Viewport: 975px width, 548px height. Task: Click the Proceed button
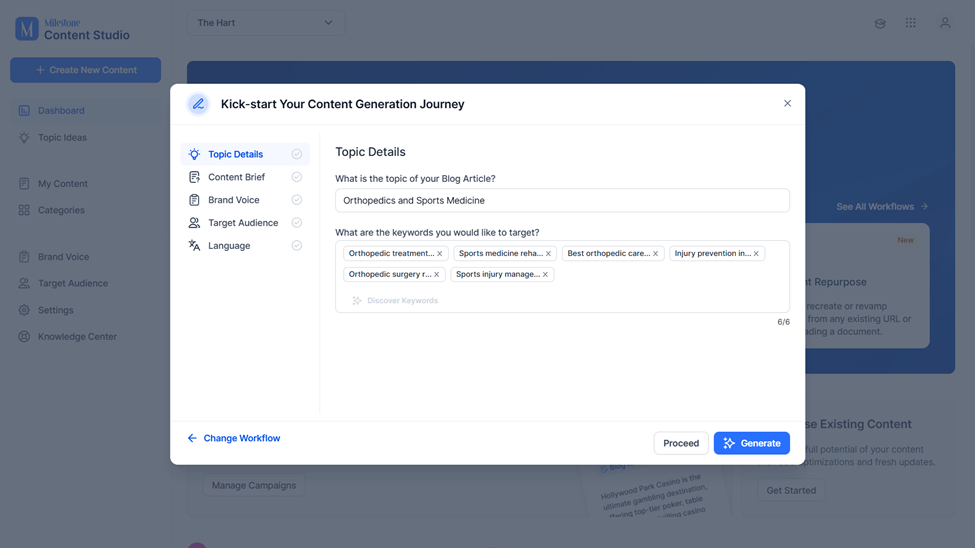coord(681,444)
